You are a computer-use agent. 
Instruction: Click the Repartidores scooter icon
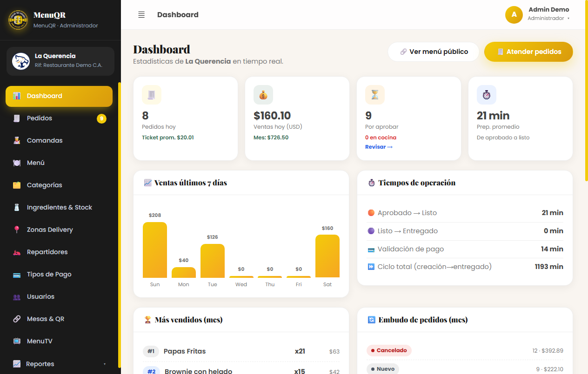click(x=17, y=252)
